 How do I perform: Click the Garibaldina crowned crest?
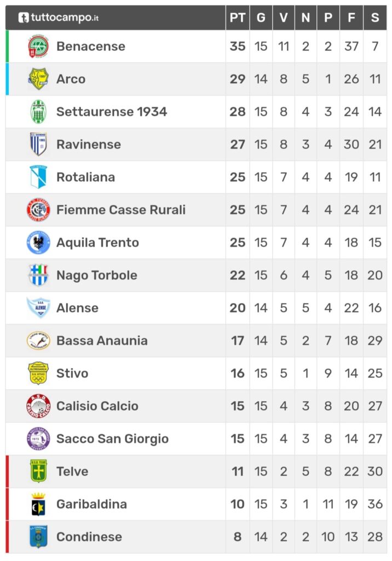click(x=38, y=504)
